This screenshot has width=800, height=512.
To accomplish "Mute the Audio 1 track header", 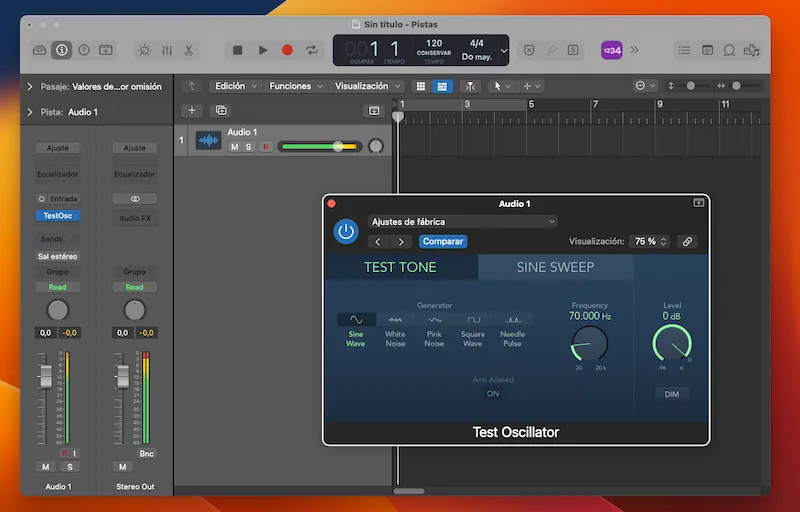I will click(x=234, y=147).
